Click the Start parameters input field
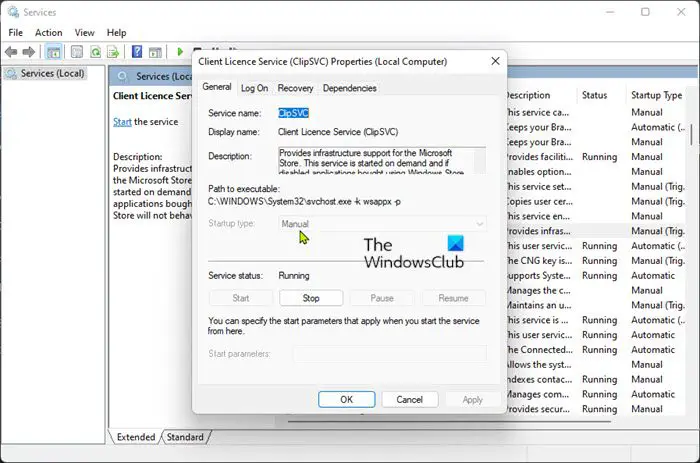Image resolution: width=700 pixels, height=463 pixels. click(390, 354)
